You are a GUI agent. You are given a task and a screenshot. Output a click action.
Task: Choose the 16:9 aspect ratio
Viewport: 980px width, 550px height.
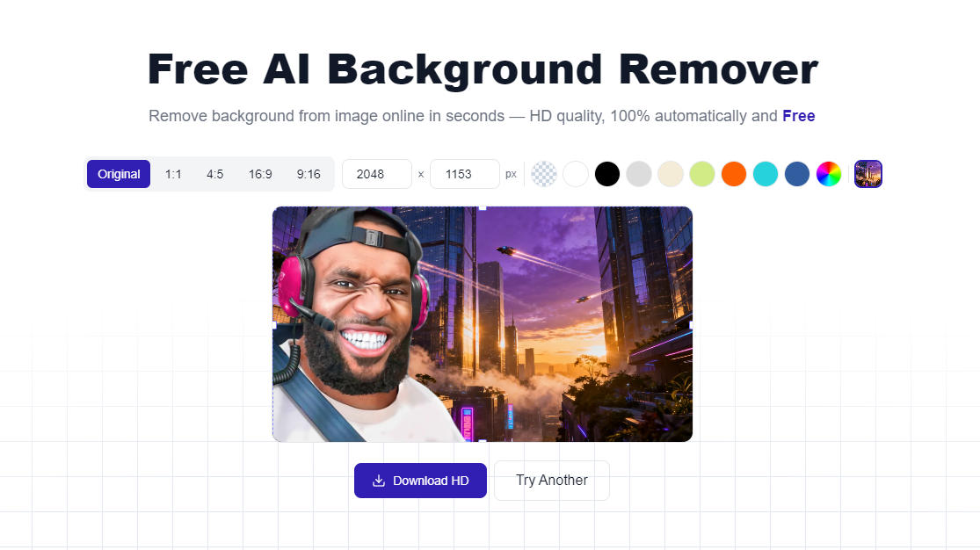[260, 174]
